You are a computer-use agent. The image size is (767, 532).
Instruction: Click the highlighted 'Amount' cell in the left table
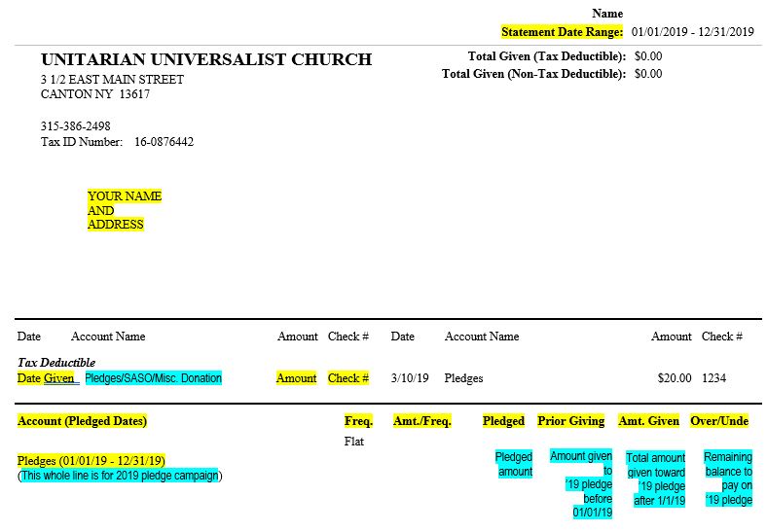(297, 378)
